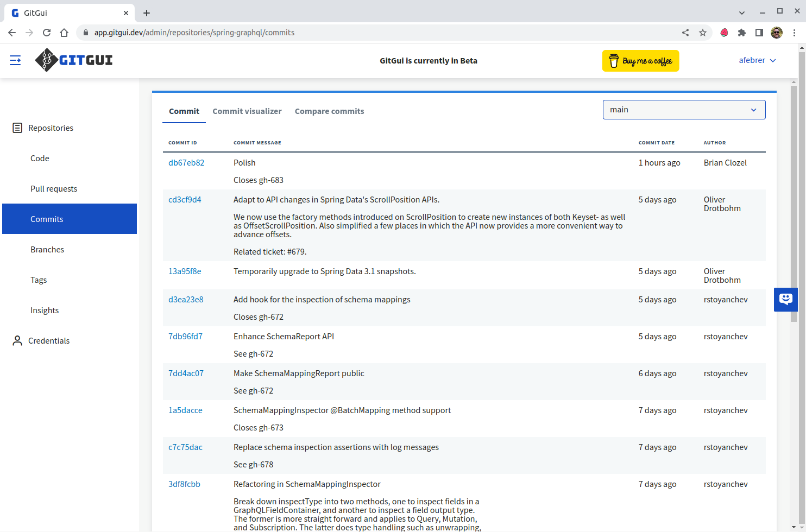Close the GitGui browser tab

[126, 13]
